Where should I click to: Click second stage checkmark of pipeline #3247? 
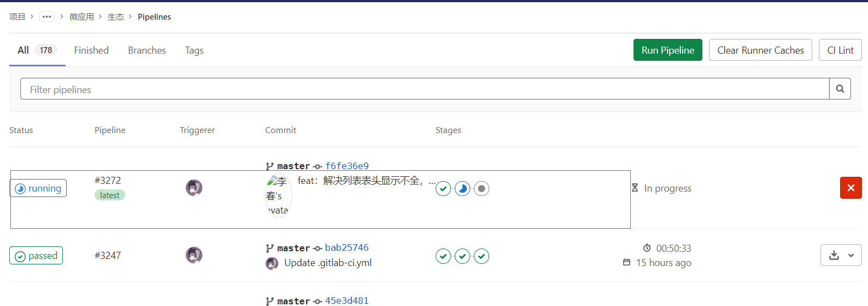pyautogui.click(x=462, y=256)
